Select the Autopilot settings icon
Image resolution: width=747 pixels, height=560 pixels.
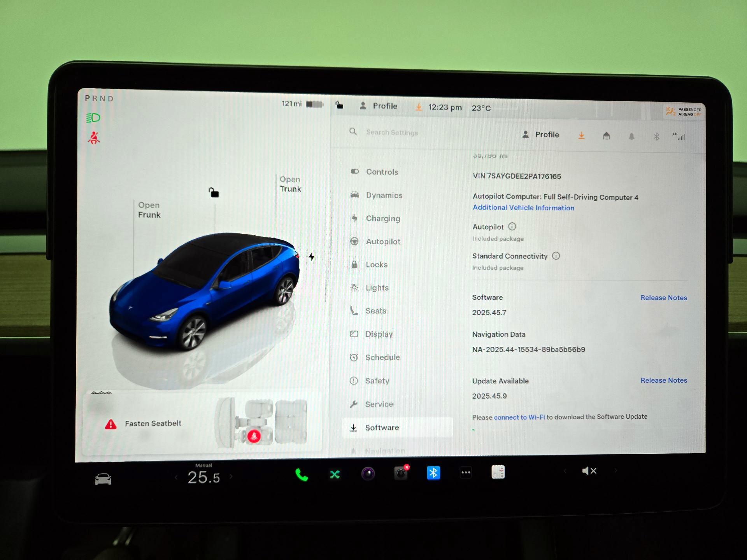(x=354, y=241)
